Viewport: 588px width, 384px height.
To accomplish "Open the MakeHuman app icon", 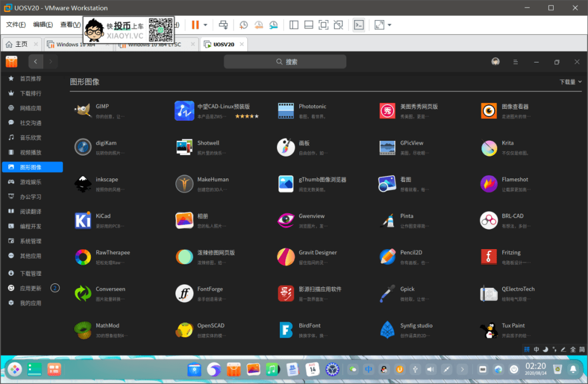I will pyautogui.click(x=184, y=184).
